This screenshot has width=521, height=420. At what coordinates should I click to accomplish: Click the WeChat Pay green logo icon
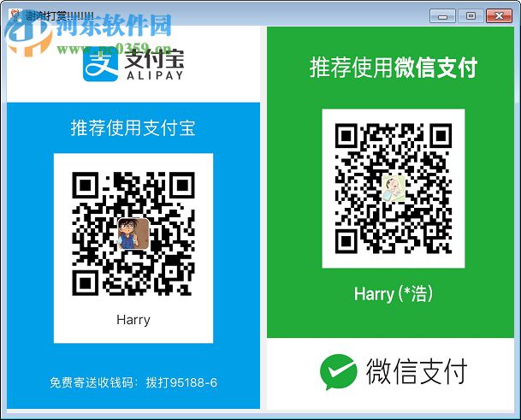[339, 372]
